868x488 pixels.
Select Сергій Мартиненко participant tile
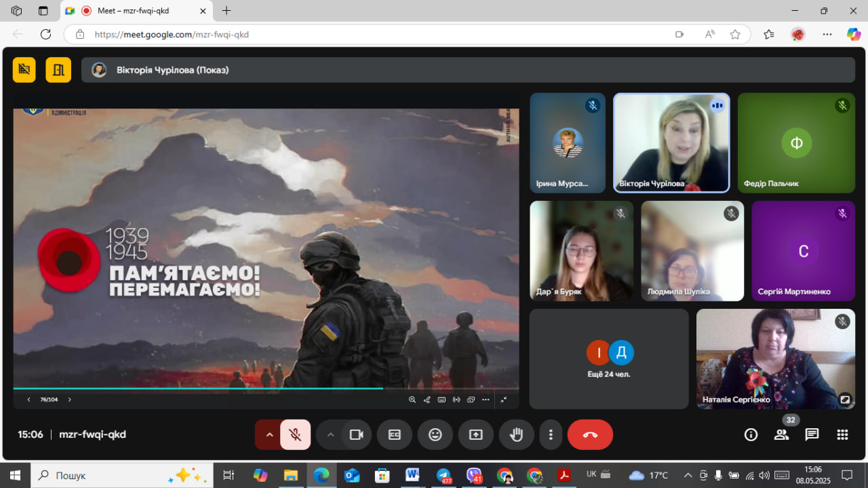coord(804,251)
